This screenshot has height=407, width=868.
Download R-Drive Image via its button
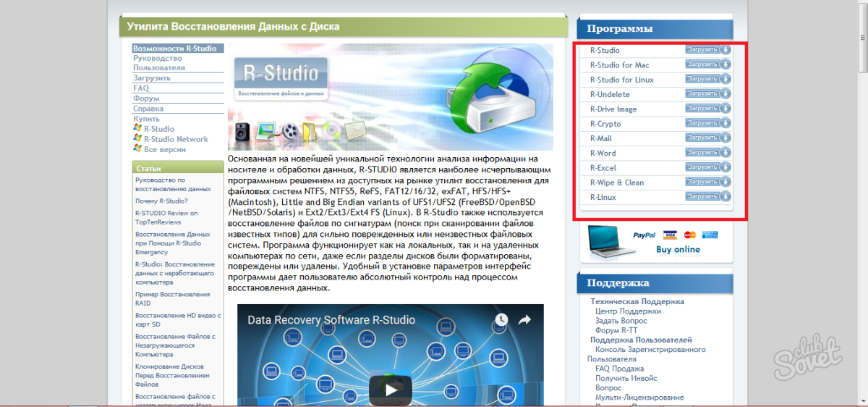tap(708, 109)
